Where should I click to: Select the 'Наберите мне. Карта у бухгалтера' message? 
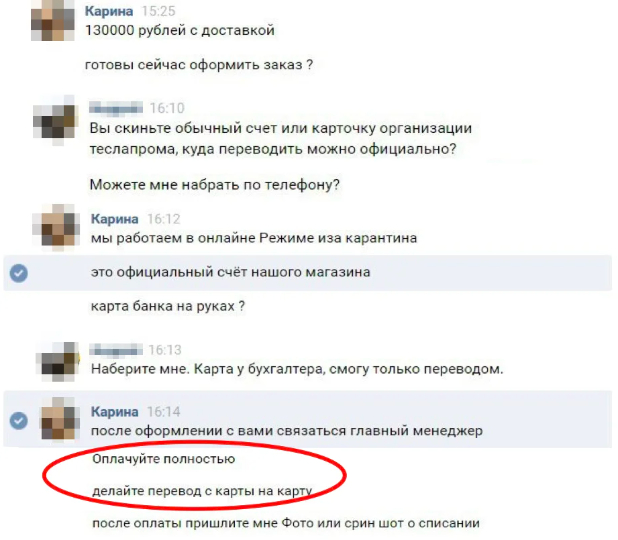(x=297, y=369)
